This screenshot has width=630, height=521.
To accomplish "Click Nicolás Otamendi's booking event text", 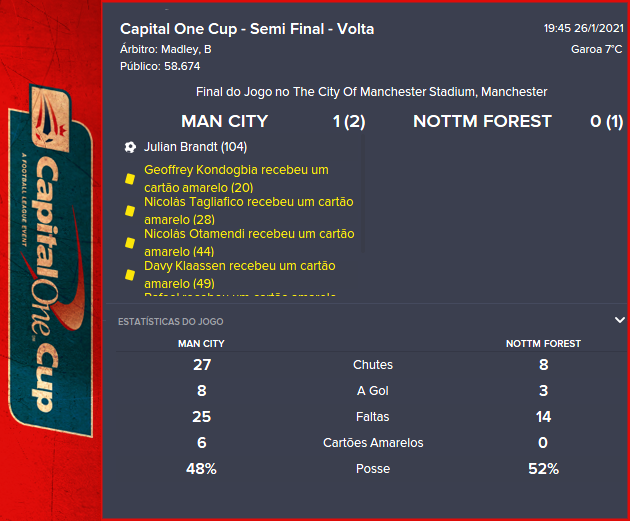I will (x=248, y=243).
